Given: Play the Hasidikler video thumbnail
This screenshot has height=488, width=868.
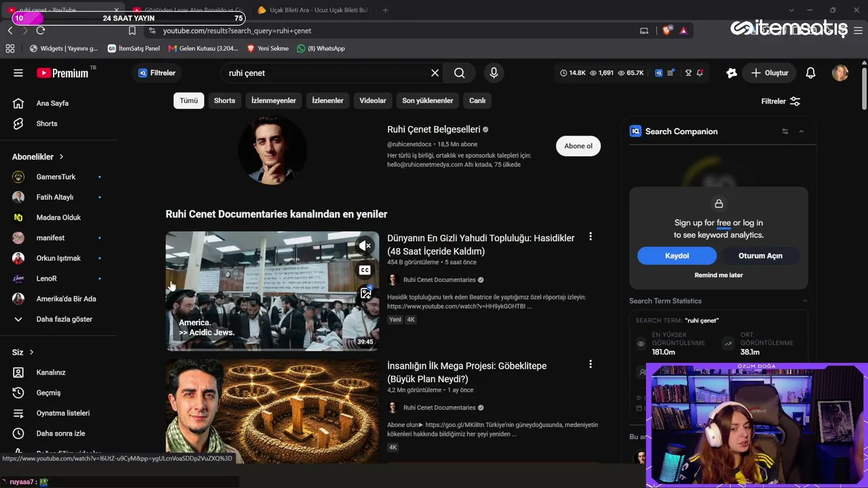Looking at the screenshot, I should click(x=272, y=291).
